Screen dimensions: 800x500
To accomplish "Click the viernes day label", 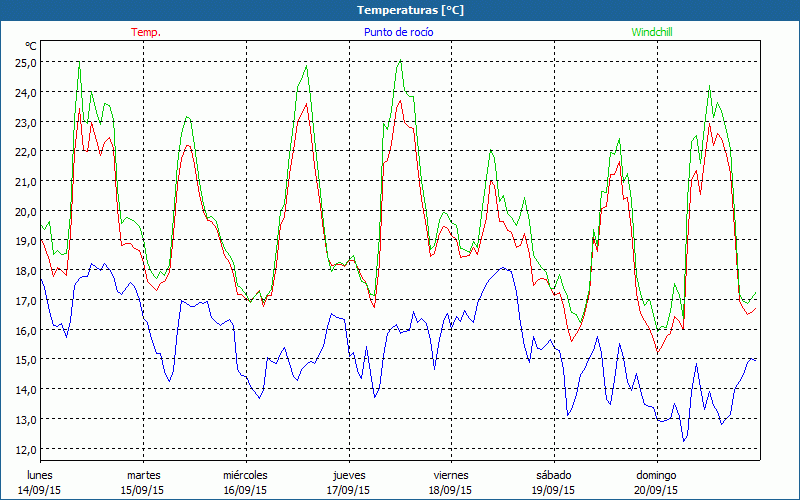I will 451,475.
